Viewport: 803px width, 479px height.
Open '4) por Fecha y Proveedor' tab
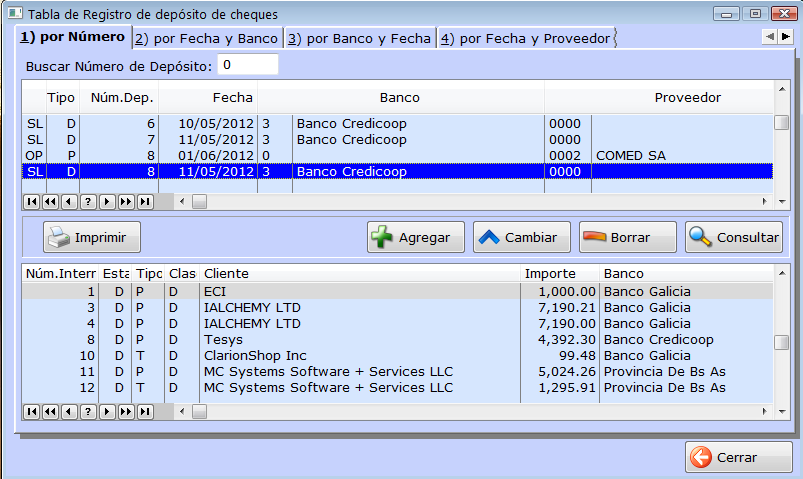(x=526, y=38)
